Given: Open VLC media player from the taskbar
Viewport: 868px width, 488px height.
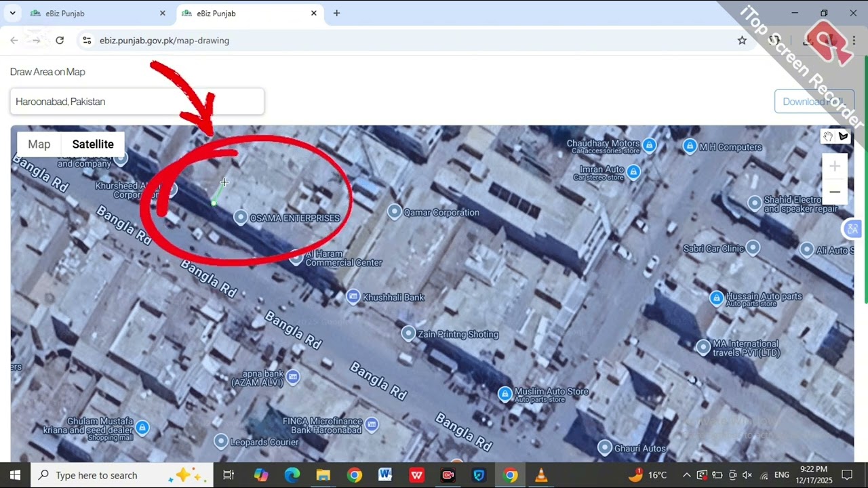Looking at the screenshot, I should [x=541, y=475].
